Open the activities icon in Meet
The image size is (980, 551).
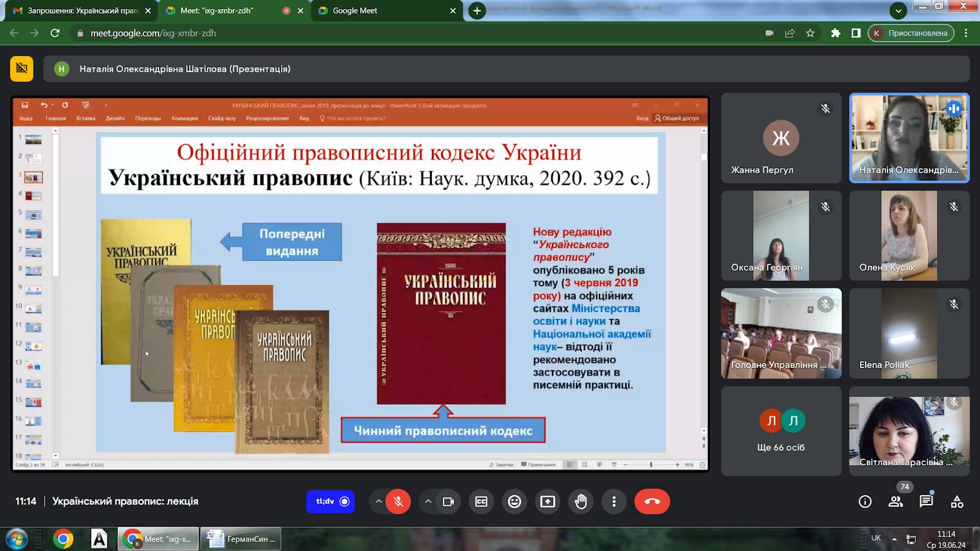[x=957, y=501]
